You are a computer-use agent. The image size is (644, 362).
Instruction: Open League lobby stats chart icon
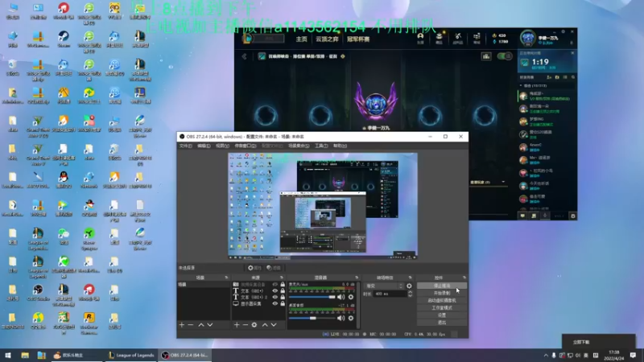click(x=486, y=56)
